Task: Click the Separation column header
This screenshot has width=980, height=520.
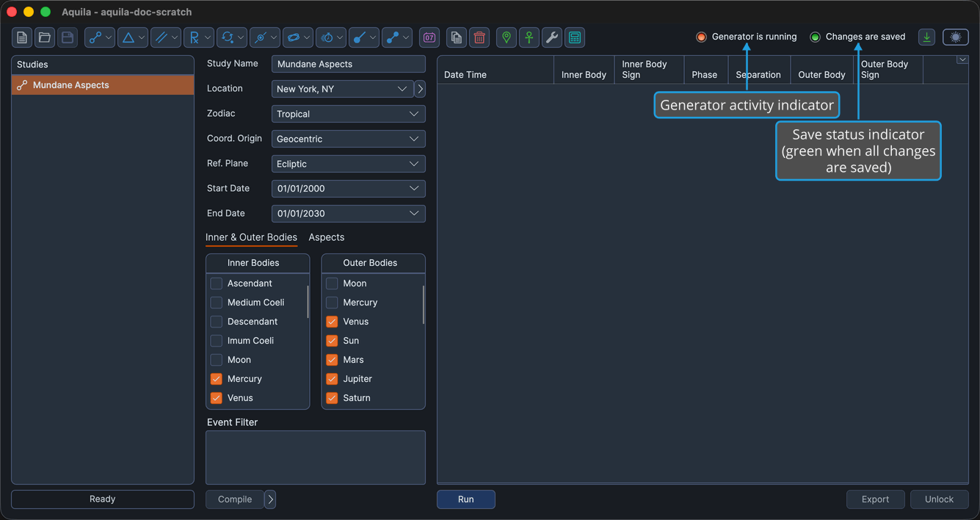Action: [758, 70]
